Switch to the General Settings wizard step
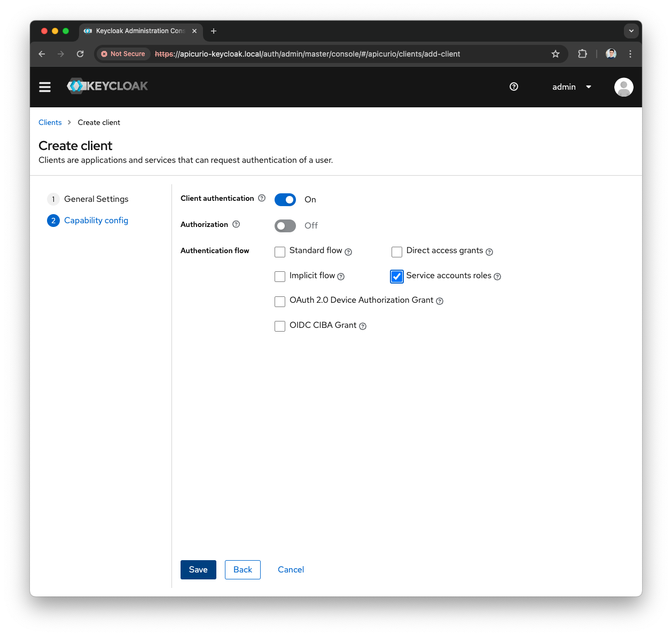Viewport: 672px width, 636px height. click(96, 199)
